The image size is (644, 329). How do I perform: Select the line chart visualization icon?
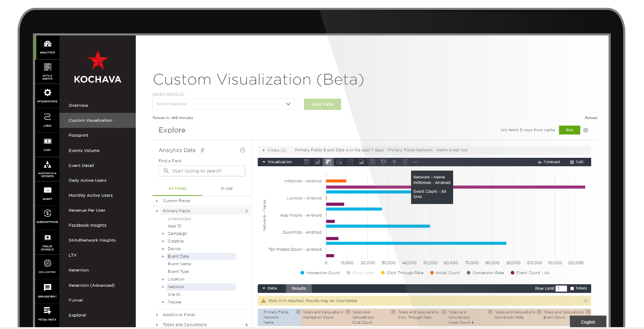[x=350, y=162]
